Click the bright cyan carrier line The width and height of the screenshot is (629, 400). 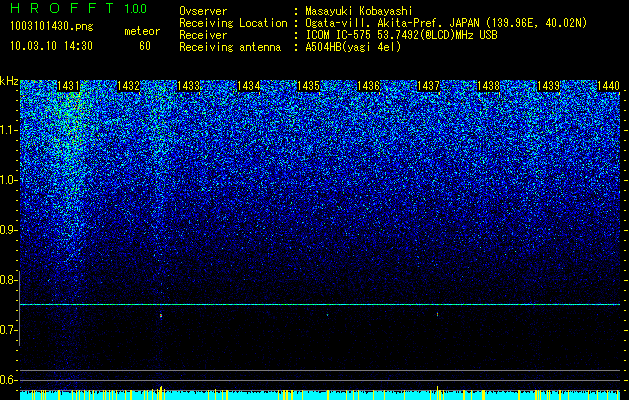click(x=320, y=305)
